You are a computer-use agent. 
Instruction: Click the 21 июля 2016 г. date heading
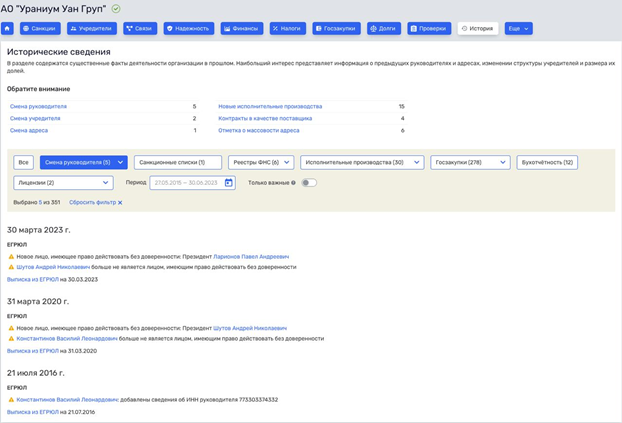click(x=36, y=373)
